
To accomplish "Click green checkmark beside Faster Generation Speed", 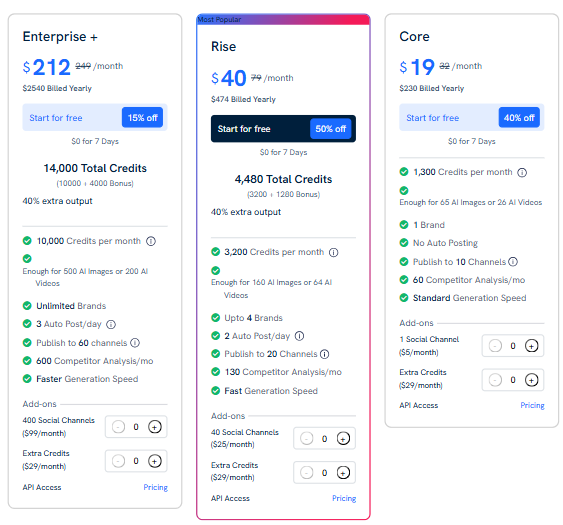I will pyautogui.click(x=27, y=379).
